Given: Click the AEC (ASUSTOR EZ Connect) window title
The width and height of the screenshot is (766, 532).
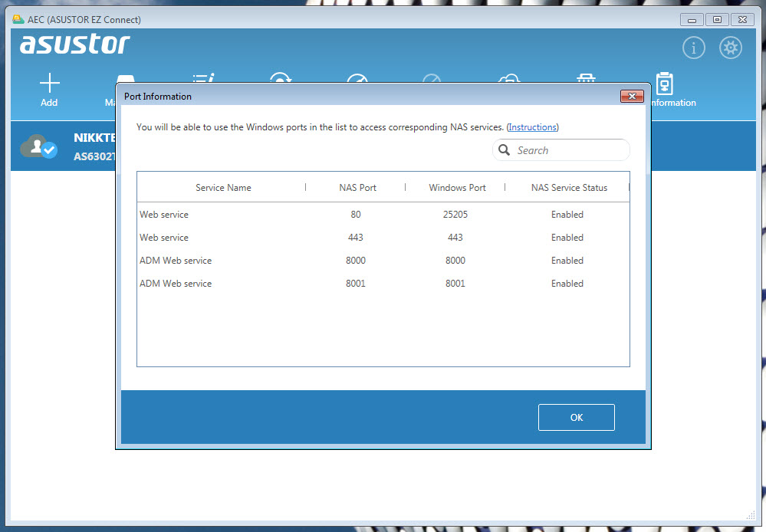Looking at the screenshot, I should [x=84, y=19].
